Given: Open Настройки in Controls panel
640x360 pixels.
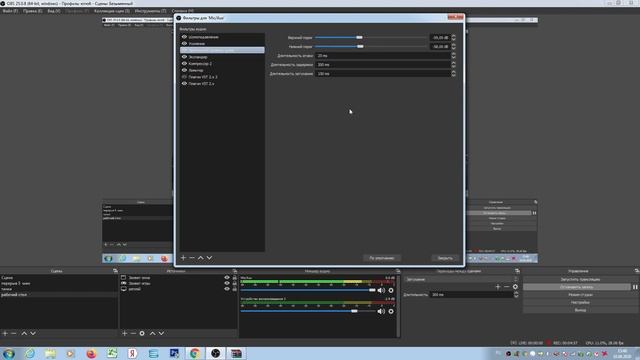Looking at the screenshot, I should point(580,302).
